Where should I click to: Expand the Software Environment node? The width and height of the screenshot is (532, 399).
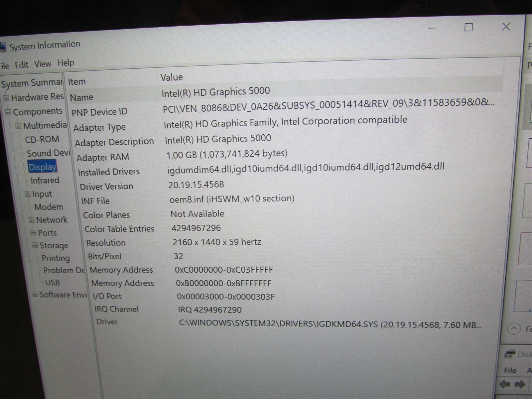[x=35, y=295]
